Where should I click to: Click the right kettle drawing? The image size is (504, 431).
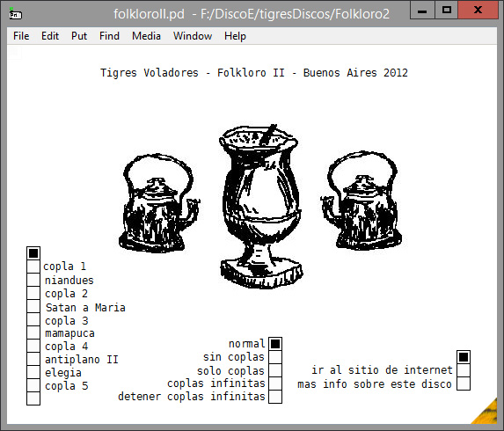pos(362,201)
